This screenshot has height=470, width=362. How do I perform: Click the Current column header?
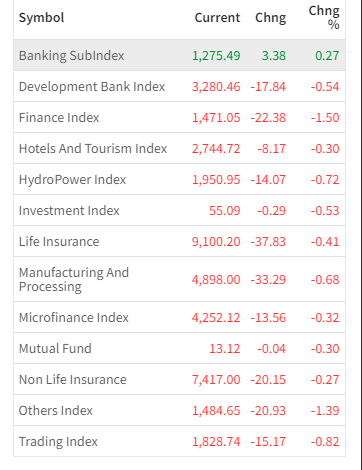tap(217, 18)
